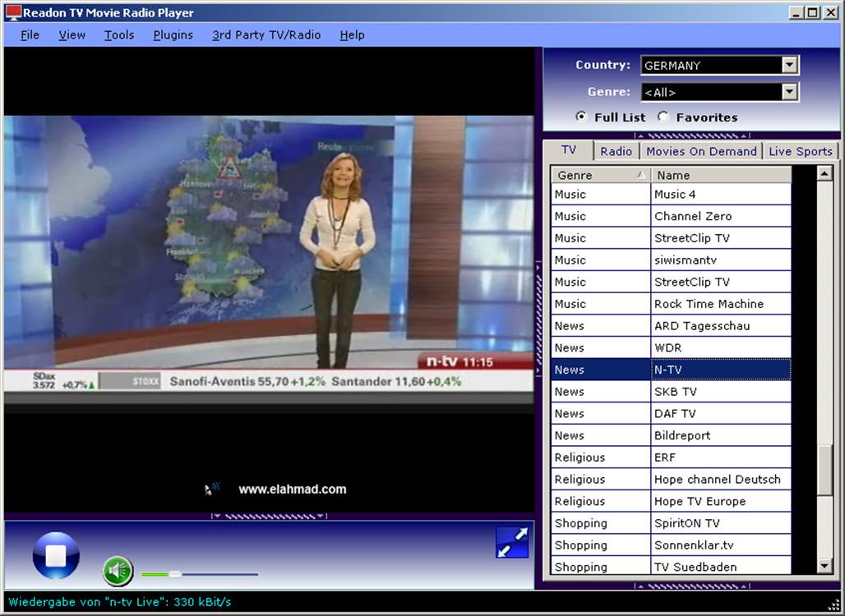Select the Sonnenklar.tv channel
This screenshot has width=845, height=616.
coord(671,545)
